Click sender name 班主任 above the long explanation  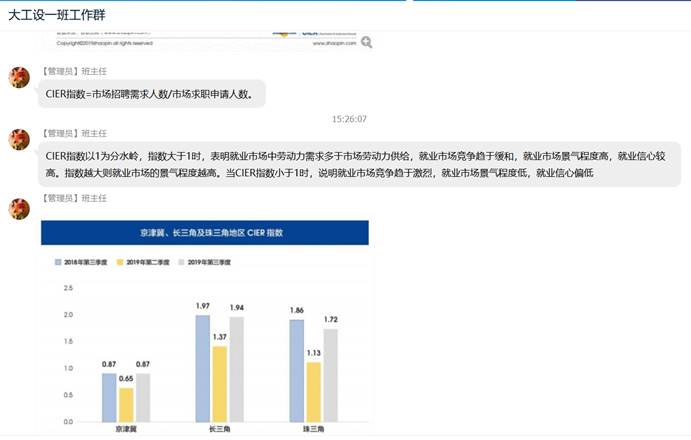[94, 133]
